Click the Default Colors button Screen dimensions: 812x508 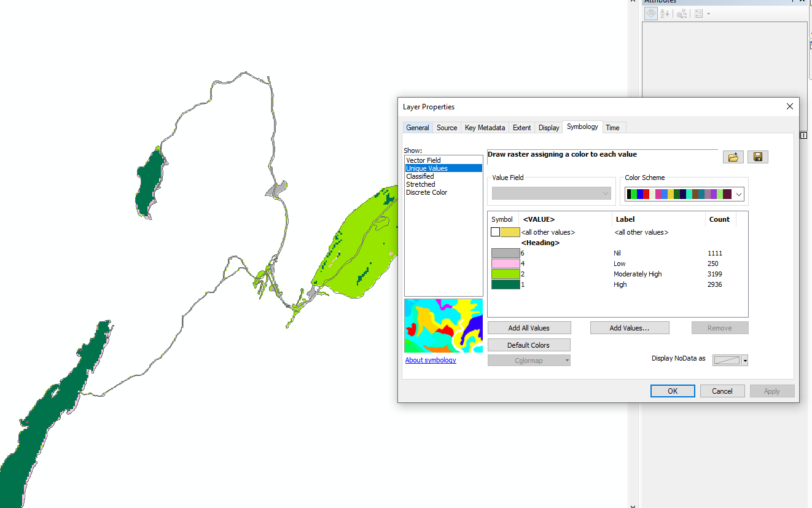(529, 345)
